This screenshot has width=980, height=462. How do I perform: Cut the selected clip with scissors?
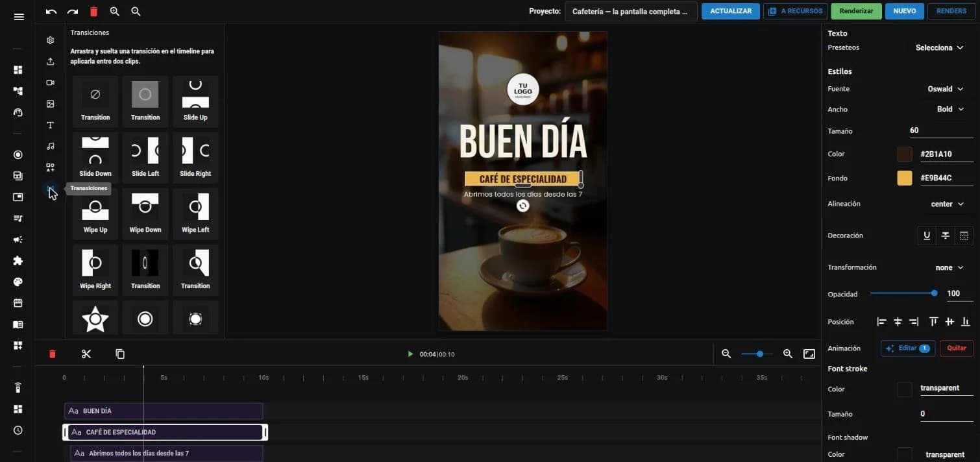coord(86,354)
